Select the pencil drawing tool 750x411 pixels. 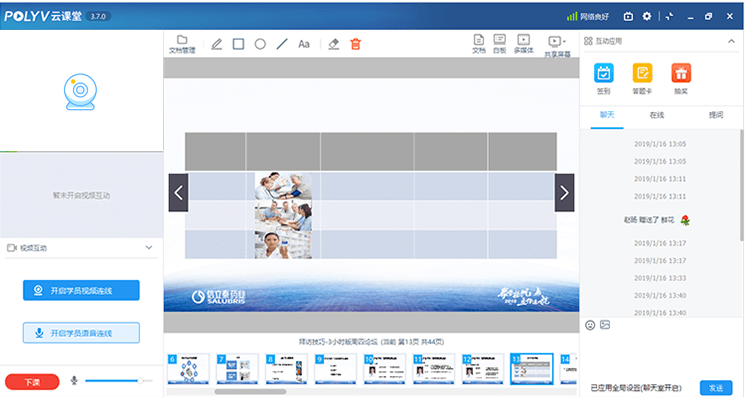tap(217, 44)
